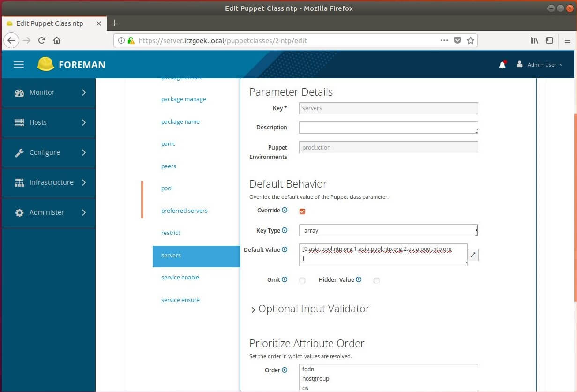The height and width of the screenshot is (392, 577).
Task: Expand the Hosts menu chevron
Action: (84, 122)
